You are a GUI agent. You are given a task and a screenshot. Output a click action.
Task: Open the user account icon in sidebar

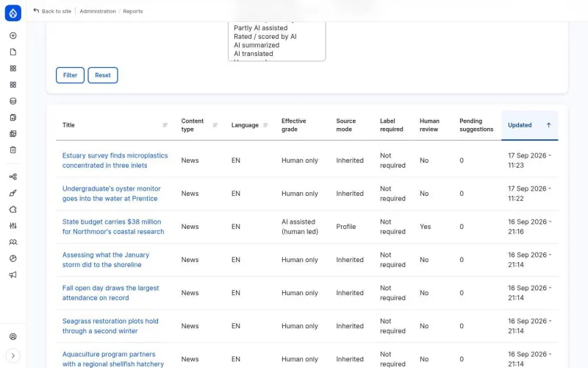12,336
